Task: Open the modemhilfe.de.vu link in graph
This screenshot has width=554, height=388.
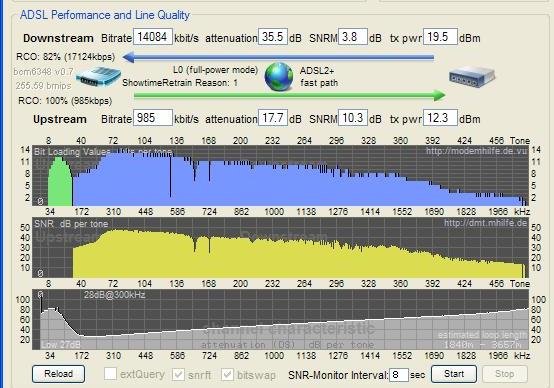Action: coord(476,151)
